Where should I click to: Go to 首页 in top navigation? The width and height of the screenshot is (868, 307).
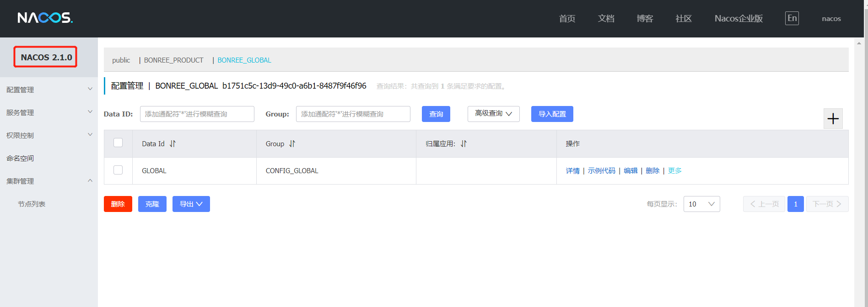(x=567, y=18)
